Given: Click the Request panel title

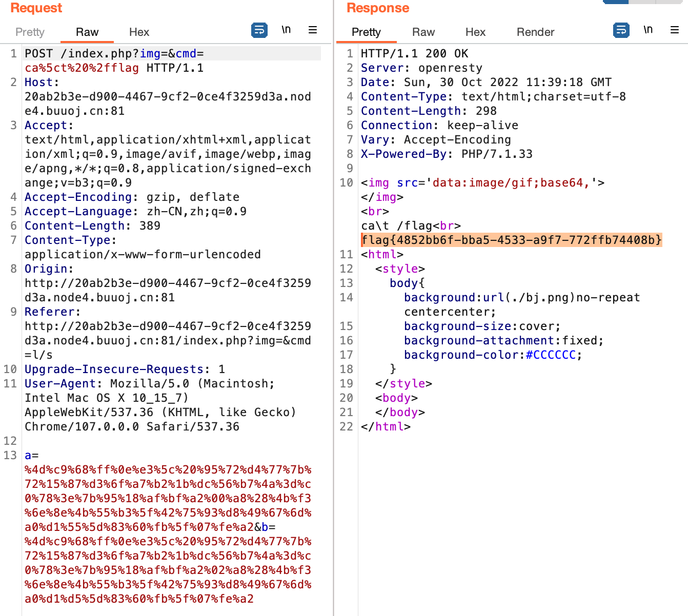Looking at the screenshot, I should [36, 8].
